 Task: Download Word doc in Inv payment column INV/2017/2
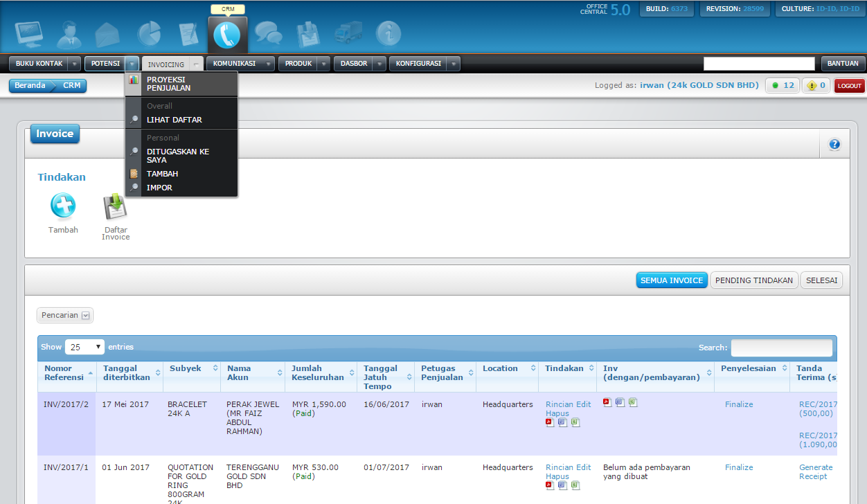click(620, 402)
